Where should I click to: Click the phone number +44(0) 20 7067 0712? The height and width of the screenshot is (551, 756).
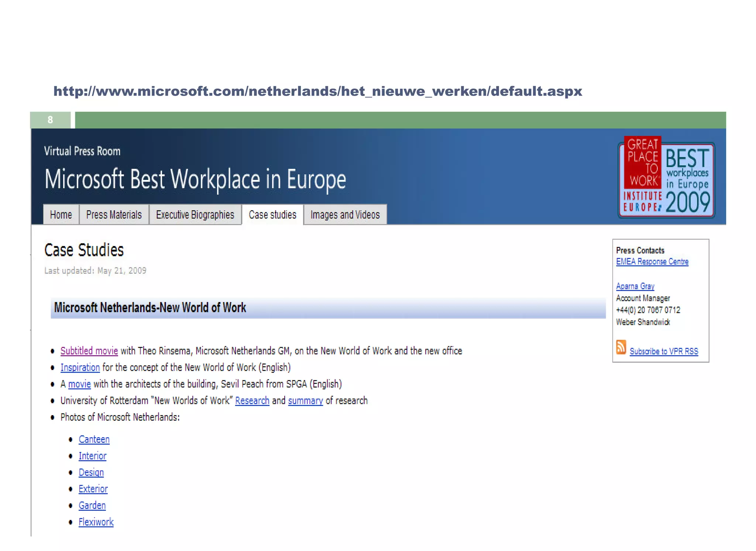[x=648, y=310]
